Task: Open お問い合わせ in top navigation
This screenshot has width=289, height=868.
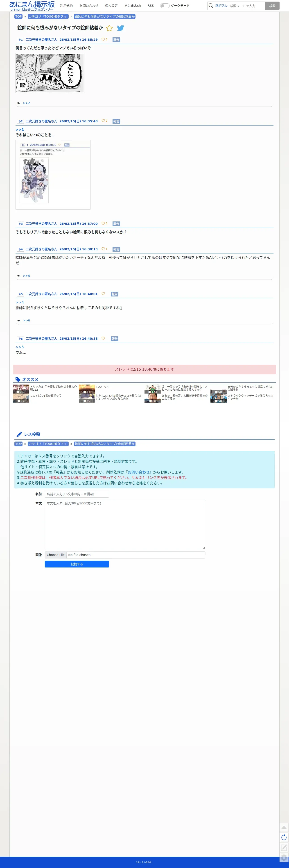Action: (x=89, y=6)
